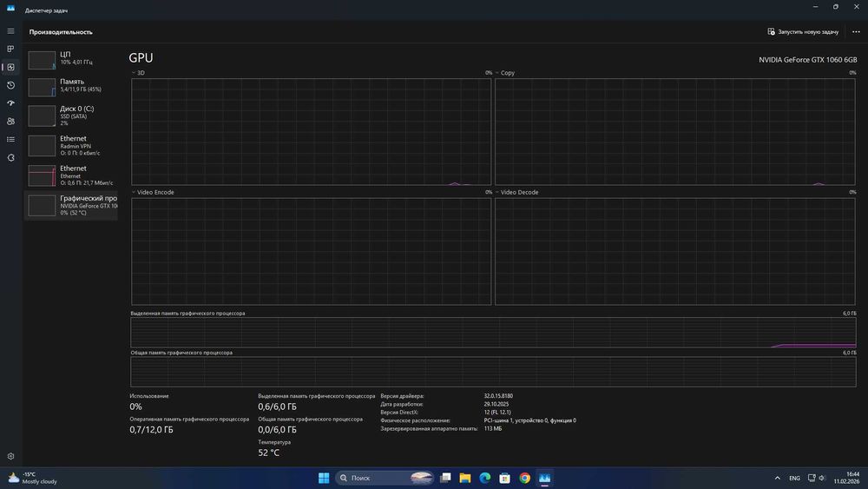Image resolution: width=868 pixels, height=489 pixels.
Task: Click the 3D usage graph
Action: click(311, 132)
